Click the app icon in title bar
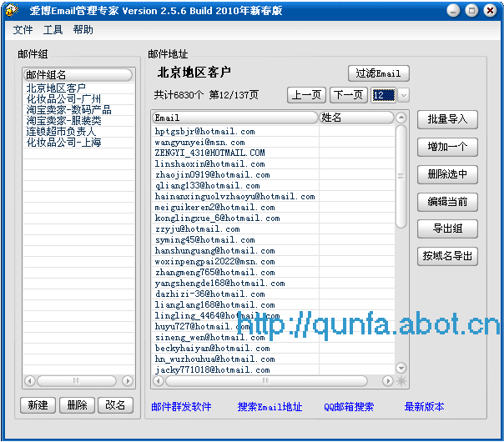504x442 pixels. tap(11, 11)
